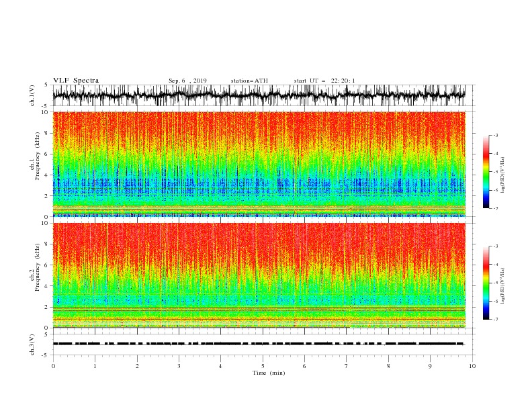Click time axis tick label "5"
Screen dimensions: 532x411
click(x=263, y=366)
